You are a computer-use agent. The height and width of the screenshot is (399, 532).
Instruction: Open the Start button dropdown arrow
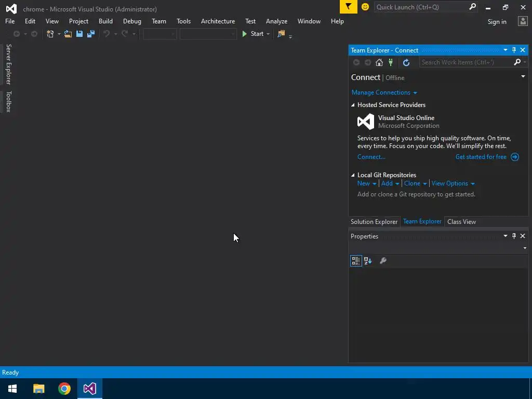click(x=268, y=34)
